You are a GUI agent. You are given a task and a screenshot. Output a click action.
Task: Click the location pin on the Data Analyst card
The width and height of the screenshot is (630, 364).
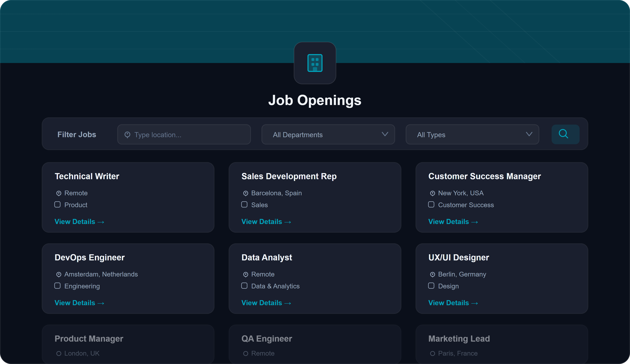point(246,275)
